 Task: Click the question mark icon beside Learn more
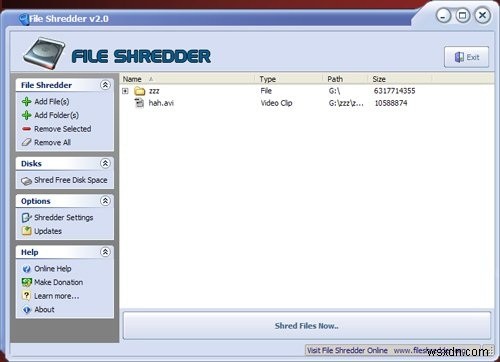26,296
